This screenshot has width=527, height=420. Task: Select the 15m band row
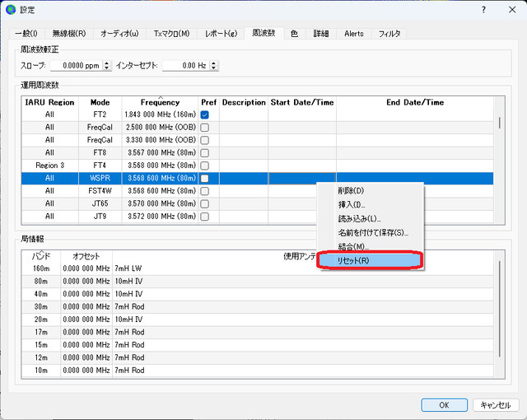point(258,345)
